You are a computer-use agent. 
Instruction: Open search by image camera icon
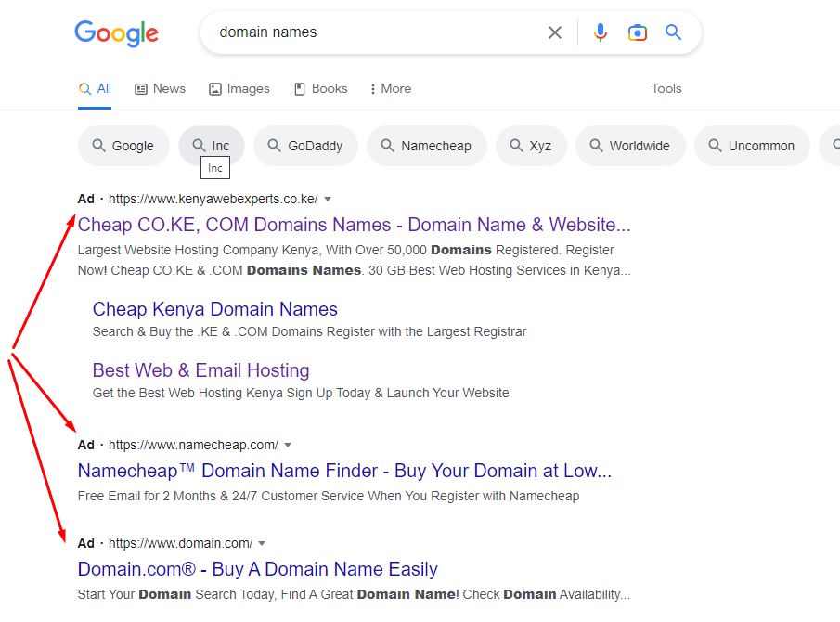tap(638, 32)
